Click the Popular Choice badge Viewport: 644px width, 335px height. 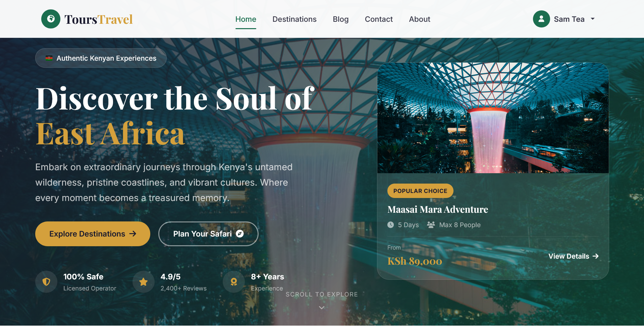pos(420,191)
